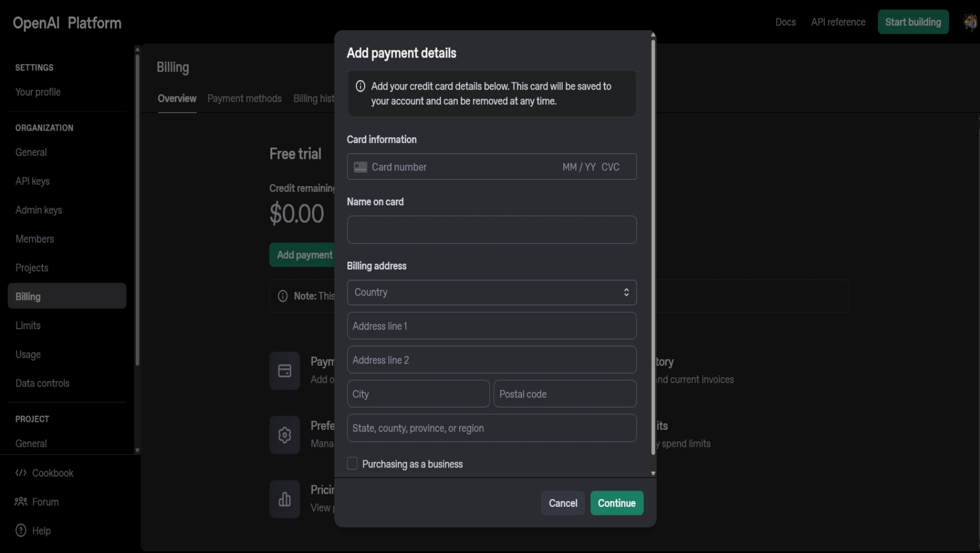Open the API reference link
This screenshot has height=553, width=980.
point(838,22)
